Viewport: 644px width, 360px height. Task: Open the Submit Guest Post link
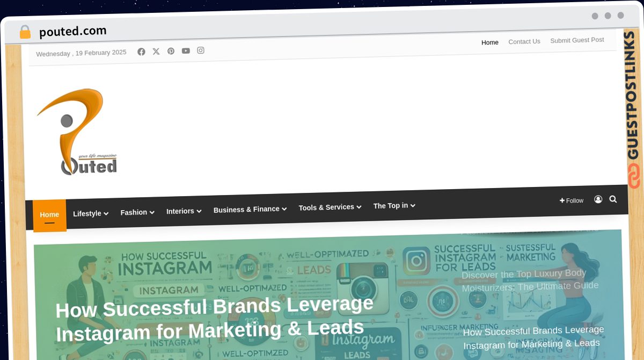[577, 40]
